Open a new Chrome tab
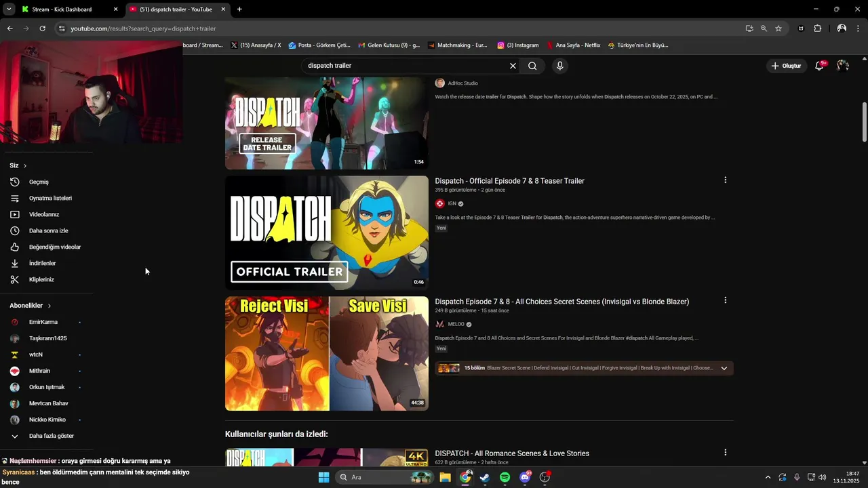 [239, 9]
